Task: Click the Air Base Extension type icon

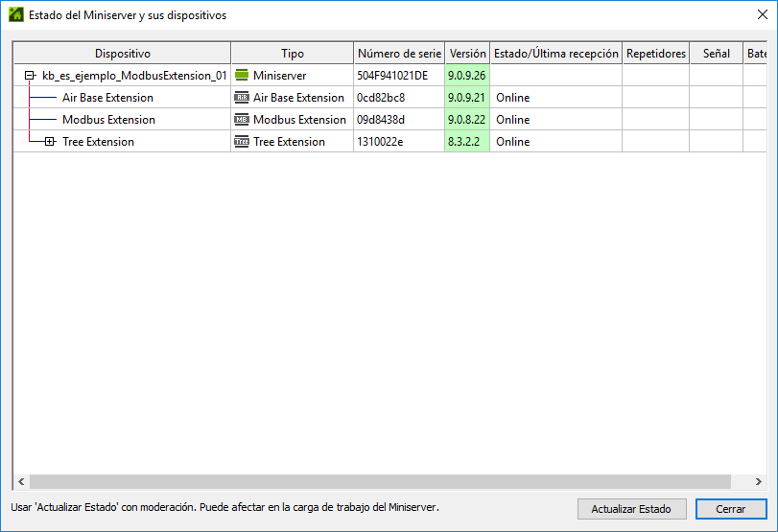Action: [242, 98]
